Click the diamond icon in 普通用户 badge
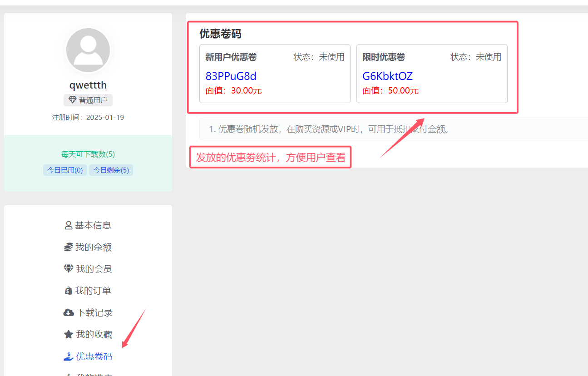 tap(72, 100)
